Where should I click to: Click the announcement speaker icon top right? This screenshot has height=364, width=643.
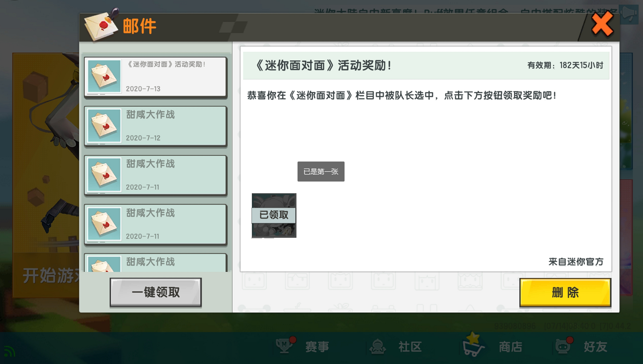[x=629, y=14]
